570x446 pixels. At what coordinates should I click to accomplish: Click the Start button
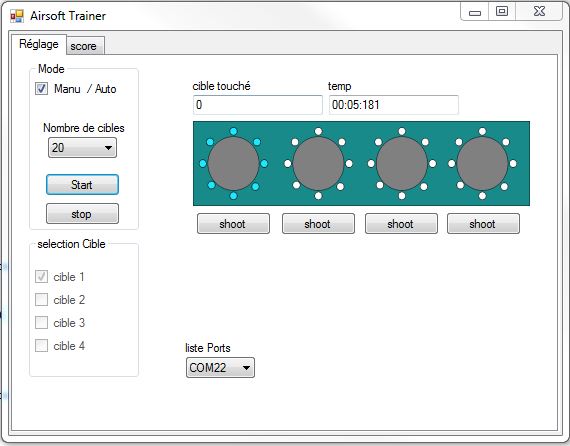[x=82, y=185]
